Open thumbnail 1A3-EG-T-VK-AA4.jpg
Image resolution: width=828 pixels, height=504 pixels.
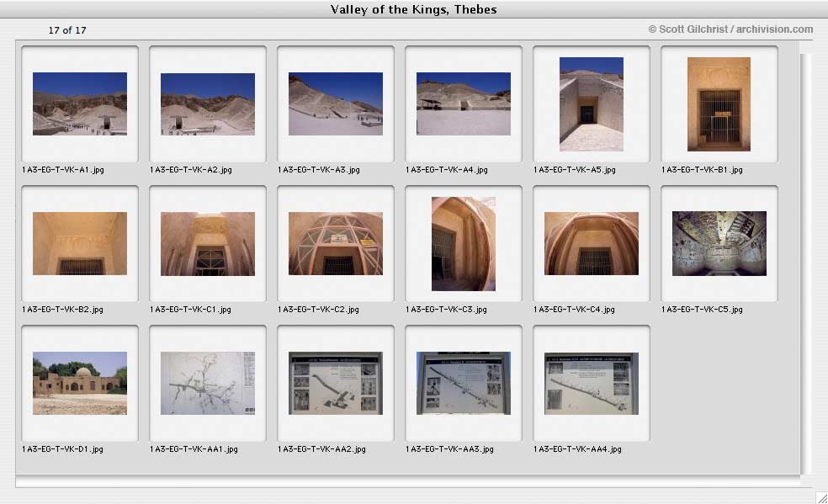point(592,383)
